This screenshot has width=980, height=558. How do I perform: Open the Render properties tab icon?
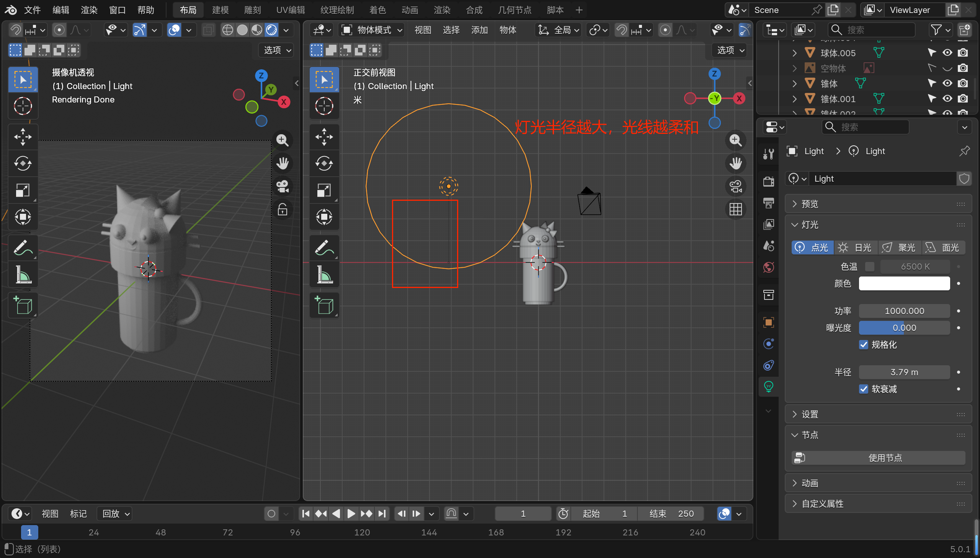click(x=768, y=181)
